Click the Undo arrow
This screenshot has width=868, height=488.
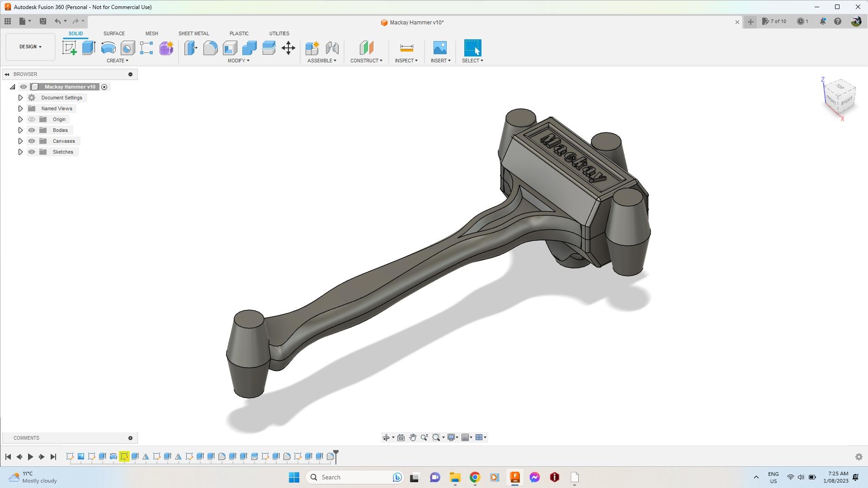click(x=57, y=21)
